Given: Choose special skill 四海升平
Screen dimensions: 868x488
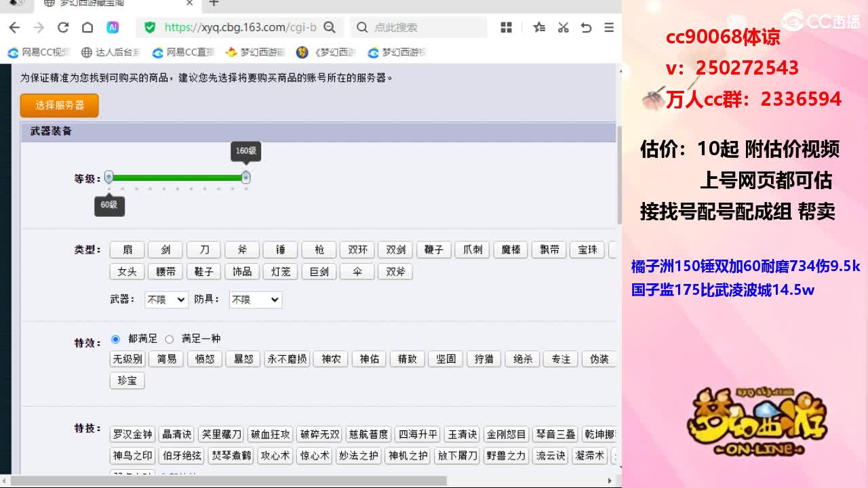Looking at the screenshot, I should coord(418,434).
